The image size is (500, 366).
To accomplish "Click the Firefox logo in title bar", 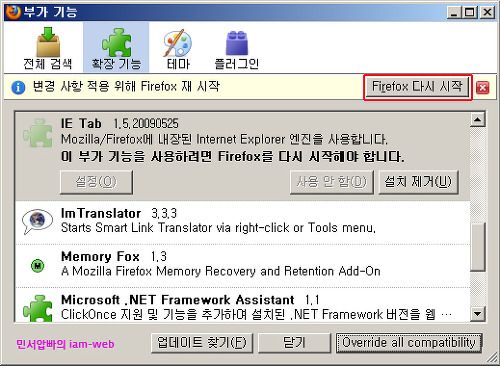I will (13, 12).
